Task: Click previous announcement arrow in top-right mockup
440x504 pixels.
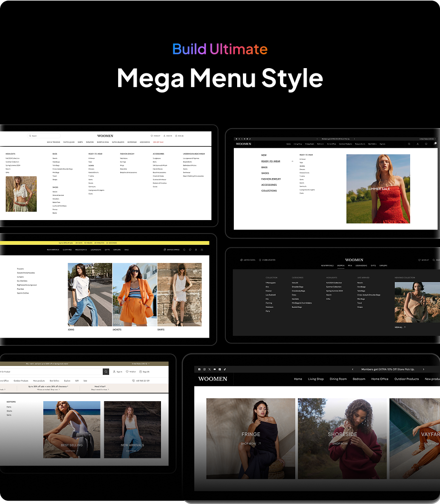Action: 317,139
